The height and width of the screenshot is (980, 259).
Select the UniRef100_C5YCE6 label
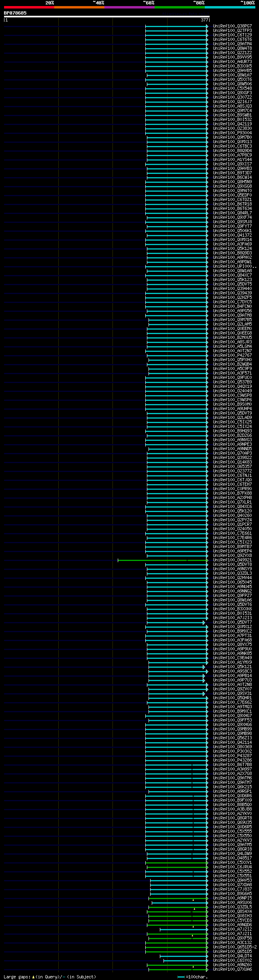pos(232,921)
